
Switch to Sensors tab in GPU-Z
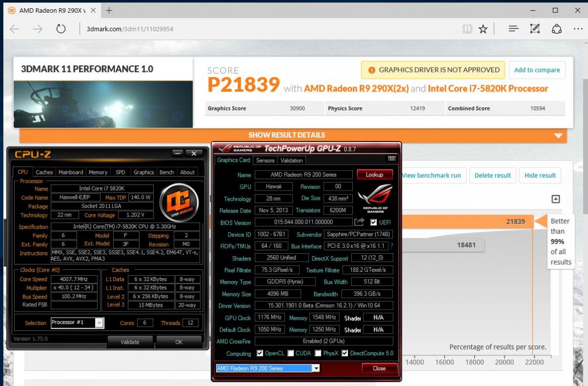[265, 160]
